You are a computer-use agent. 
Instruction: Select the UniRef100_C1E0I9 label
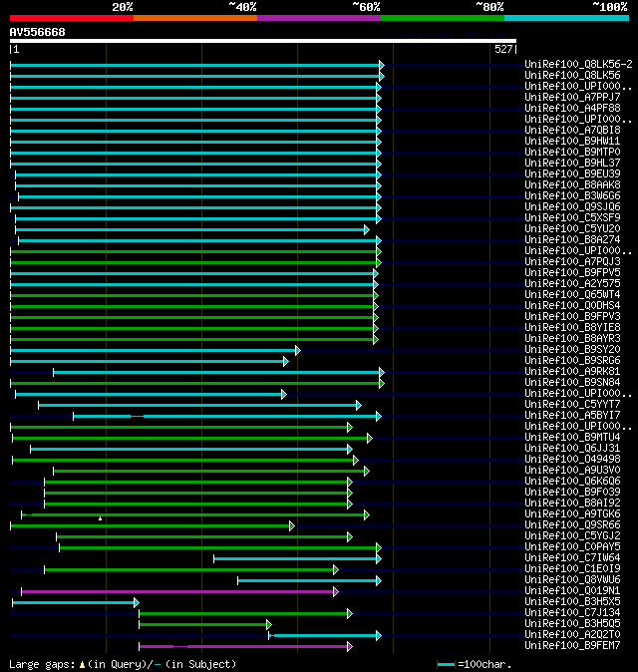tap(572, 569)
